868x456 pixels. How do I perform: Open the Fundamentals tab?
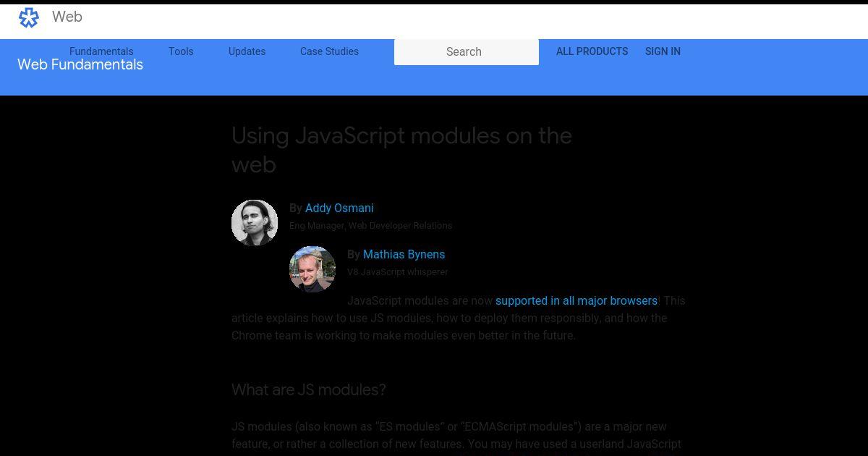pos(101,51)
